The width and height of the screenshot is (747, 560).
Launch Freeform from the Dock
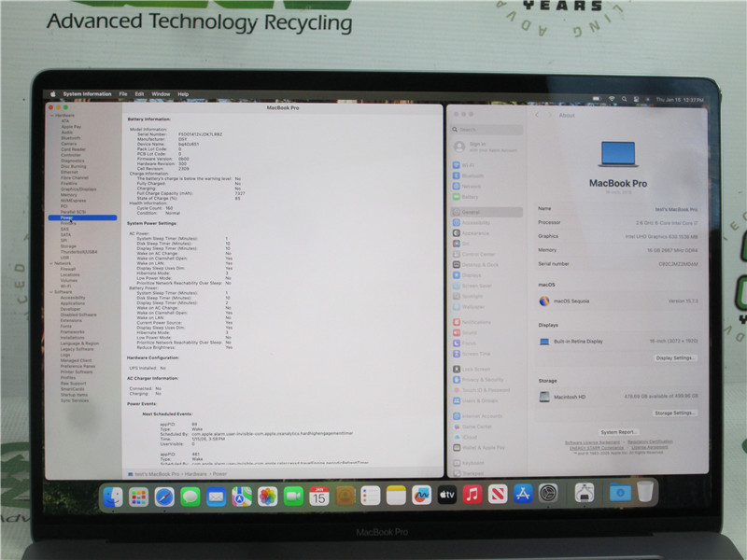[x=422, y=496]
